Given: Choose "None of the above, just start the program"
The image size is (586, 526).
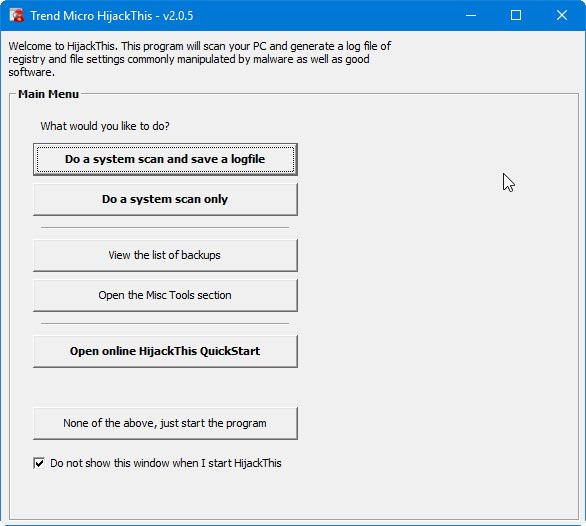Looking at the screenshot, I should pyautogui.click(x=165, y=423).
